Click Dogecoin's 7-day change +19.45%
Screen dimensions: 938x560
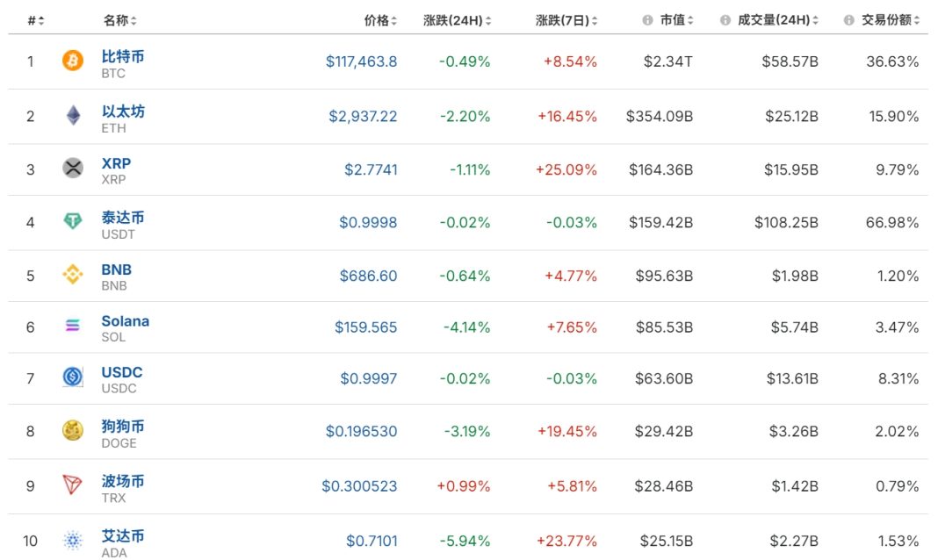tap(567, 431)
